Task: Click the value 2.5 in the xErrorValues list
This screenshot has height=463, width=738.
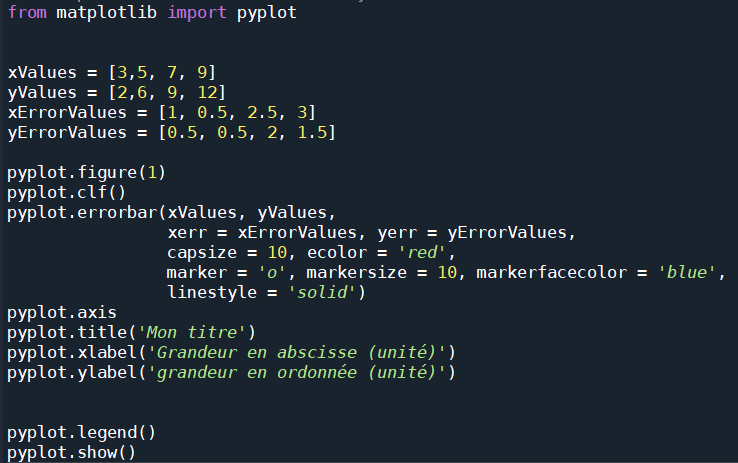Action: [262, 113]
